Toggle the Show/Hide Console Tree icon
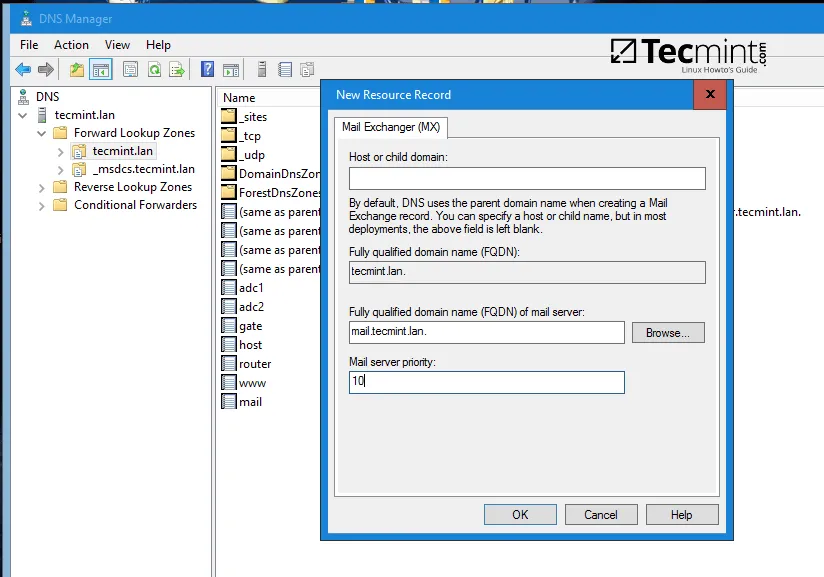824x577 pixels. click(x=101, y=69)
